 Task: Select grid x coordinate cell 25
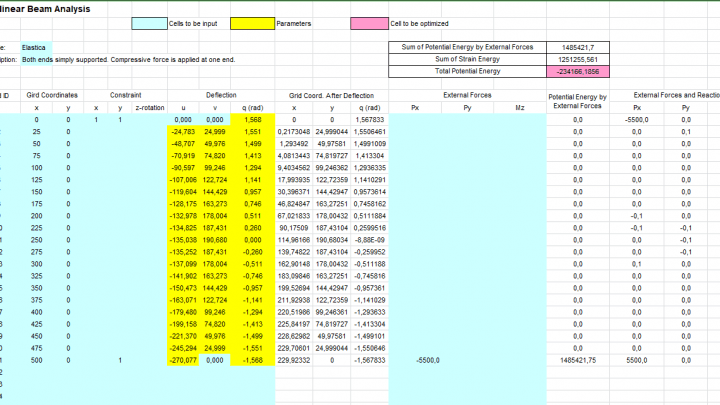click(36, 132)
